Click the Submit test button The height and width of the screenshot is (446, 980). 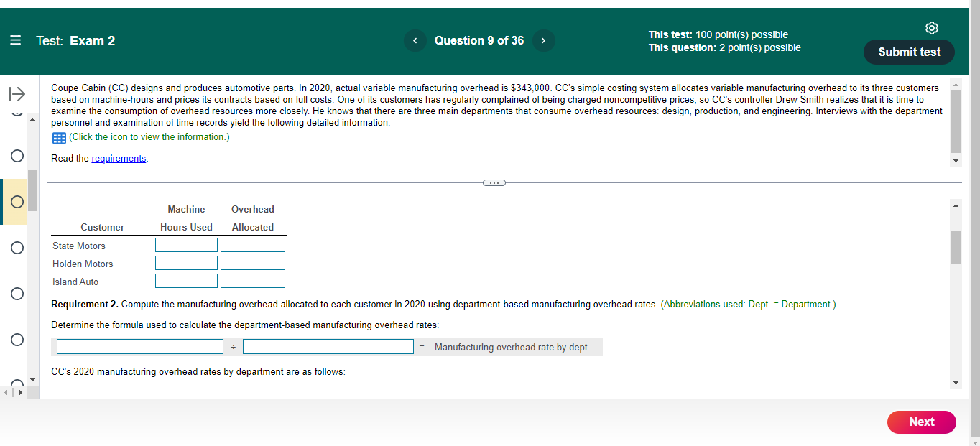pos(908,52)
